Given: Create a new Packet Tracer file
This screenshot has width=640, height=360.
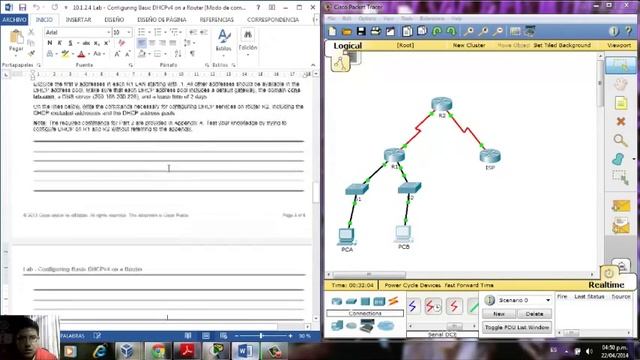Looking at the screenshot, I should (332, 31).
